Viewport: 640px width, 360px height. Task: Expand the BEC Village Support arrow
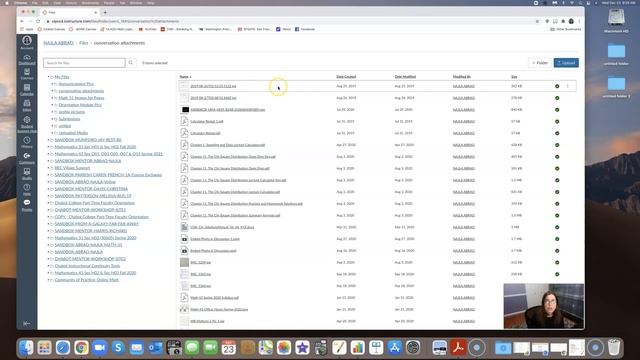pos(48,168)
